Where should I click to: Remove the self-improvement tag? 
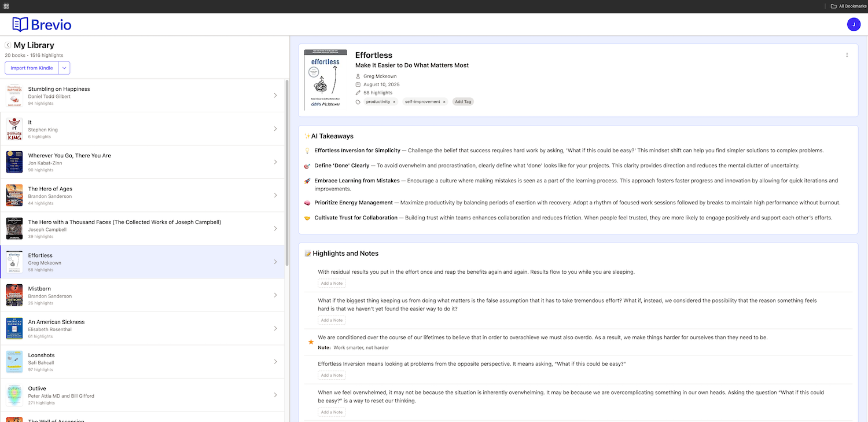[x=444, y=102]
